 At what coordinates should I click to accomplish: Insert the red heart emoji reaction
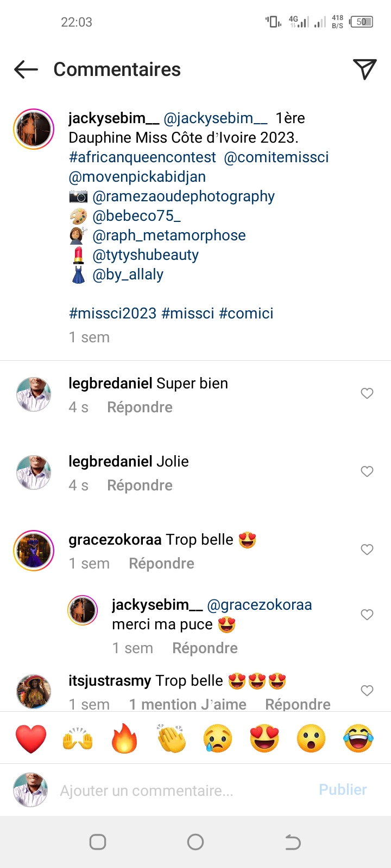click(31, 738)
